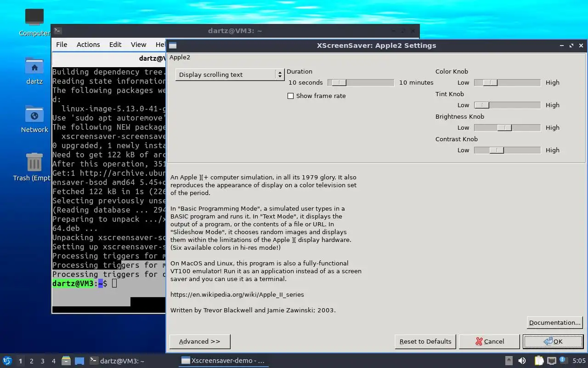Open the LXQt application menu bird icon
The image size is (588, 368).
[x=7, y=361]
